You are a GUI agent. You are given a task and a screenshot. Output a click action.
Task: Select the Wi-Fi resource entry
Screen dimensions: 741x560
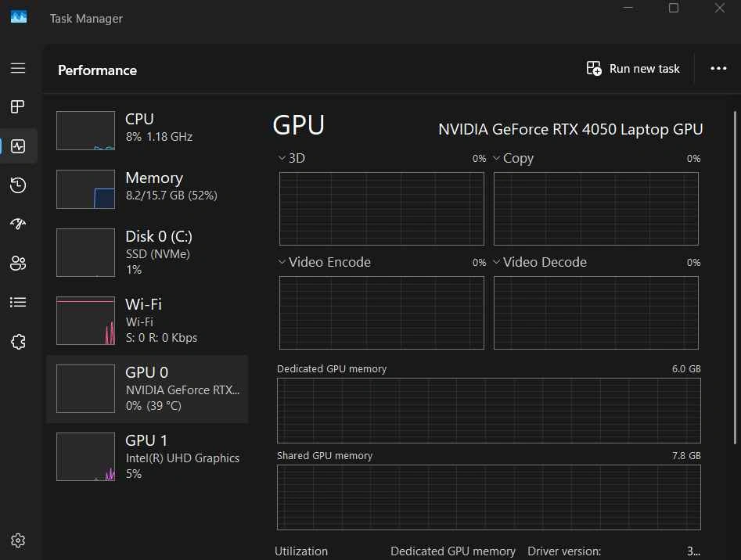point(147,321)
